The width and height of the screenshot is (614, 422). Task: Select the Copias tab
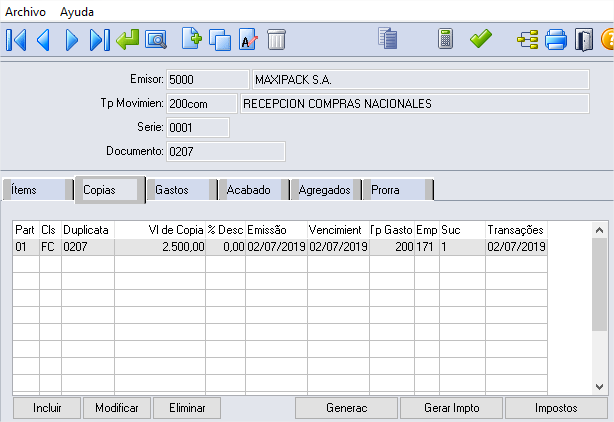click(x=110, y=190)
